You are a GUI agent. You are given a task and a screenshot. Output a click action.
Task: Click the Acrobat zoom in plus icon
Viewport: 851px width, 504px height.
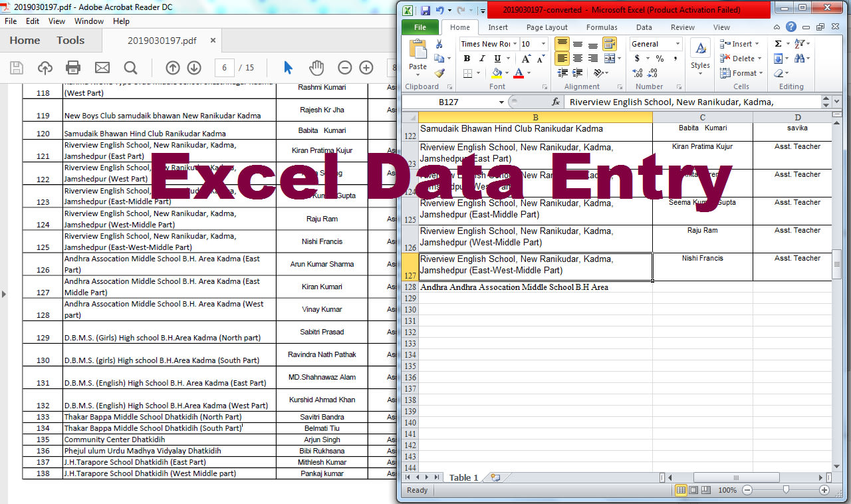point(366,67)
